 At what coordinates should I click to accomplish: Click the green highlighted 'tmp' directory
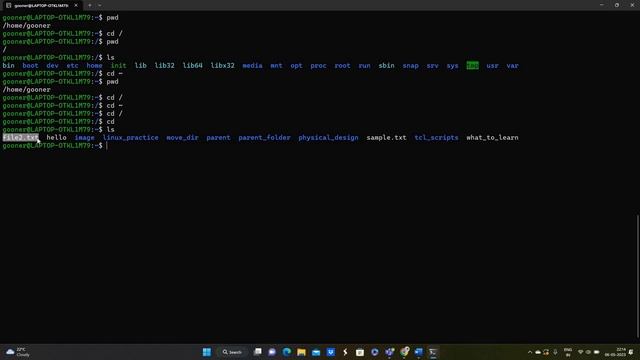point(472,66)
